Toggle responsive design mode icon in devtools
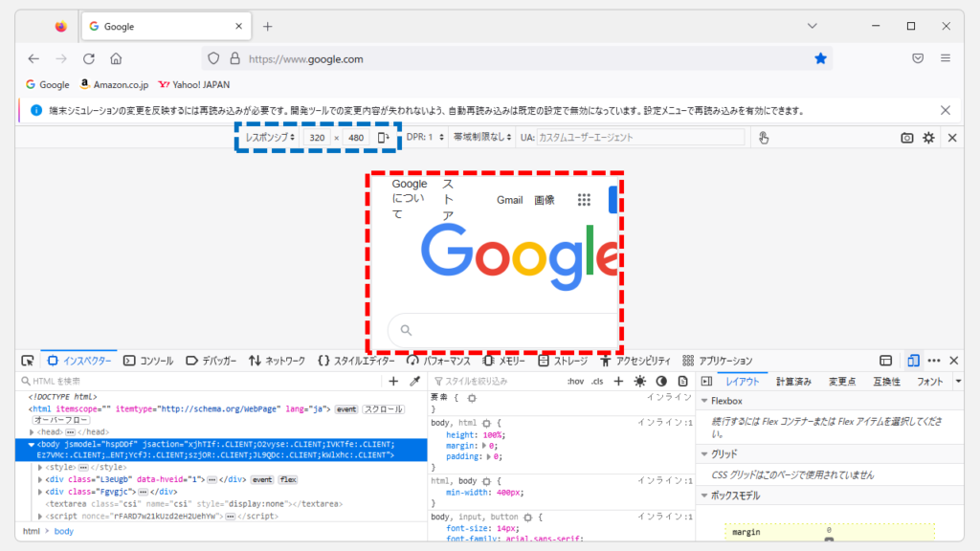Viewport: 980px width, 551px height. click(913, 361)
